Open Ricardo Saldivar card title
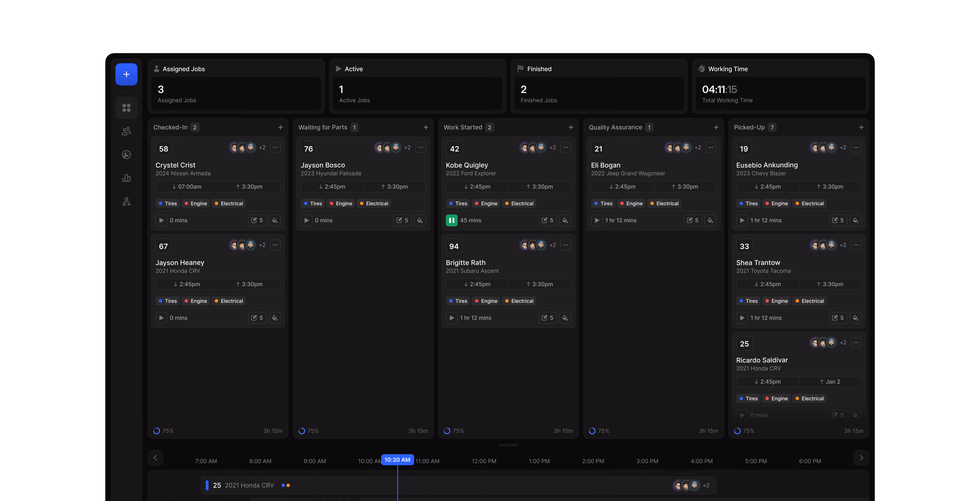This screenshot has width=980, height=501. [x=762, y=360]
